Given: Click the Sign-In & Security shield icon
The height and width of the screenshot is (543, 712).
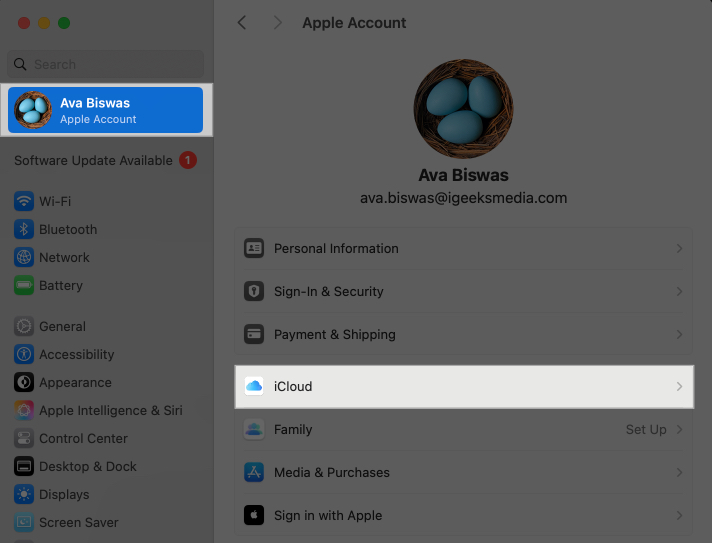Looking at the screenshot, I should pyautogui.click(x=254, y=291).
